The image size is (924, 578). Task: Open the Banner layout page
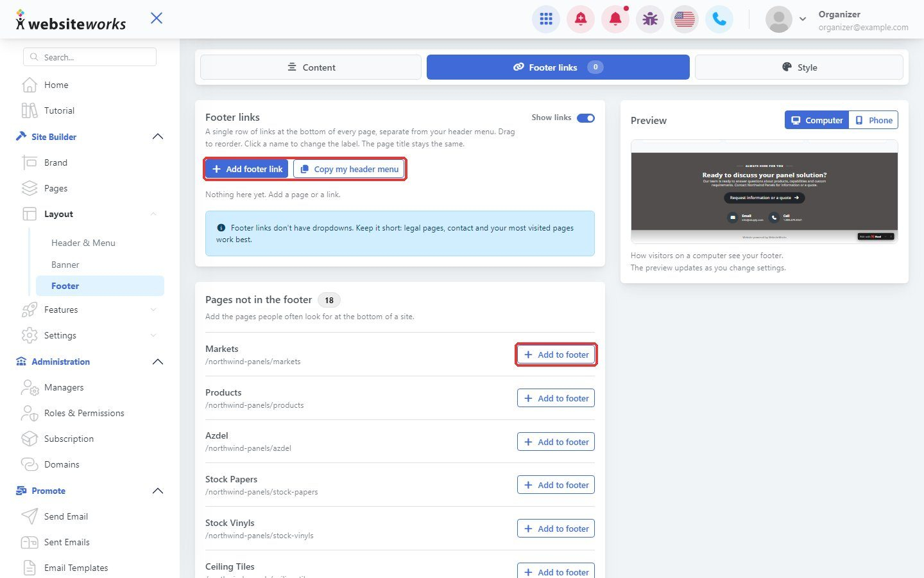click(x=65, y=265)
